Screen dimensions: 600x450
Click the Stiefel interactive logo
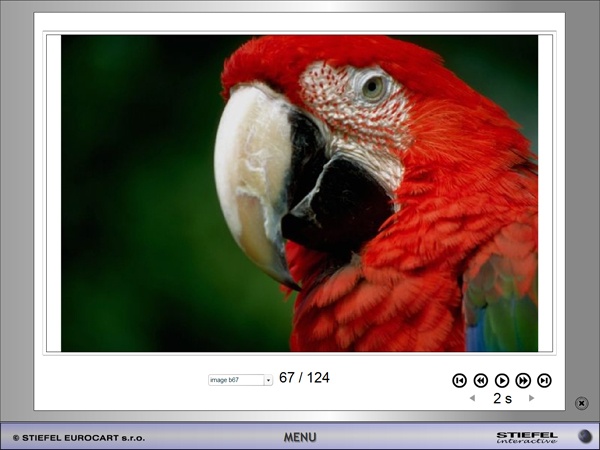(527, 437)
